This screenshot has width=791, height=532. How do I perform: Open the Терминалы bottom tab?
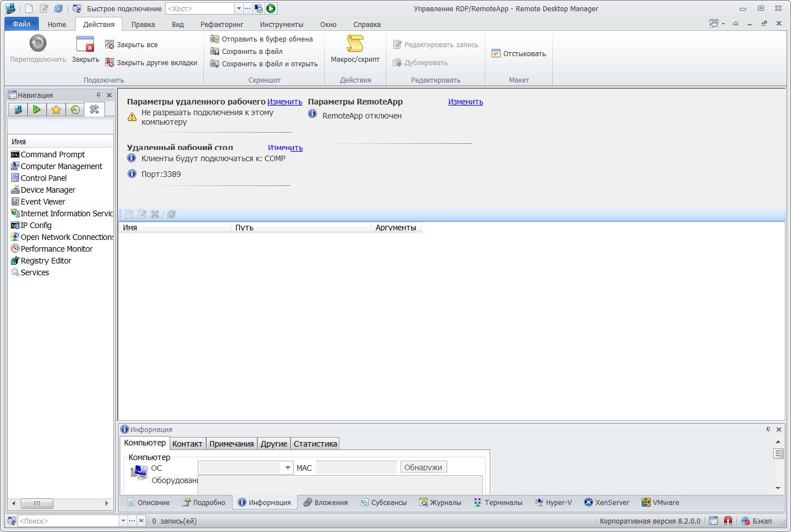pyautogui.click(x=498, y=502)
